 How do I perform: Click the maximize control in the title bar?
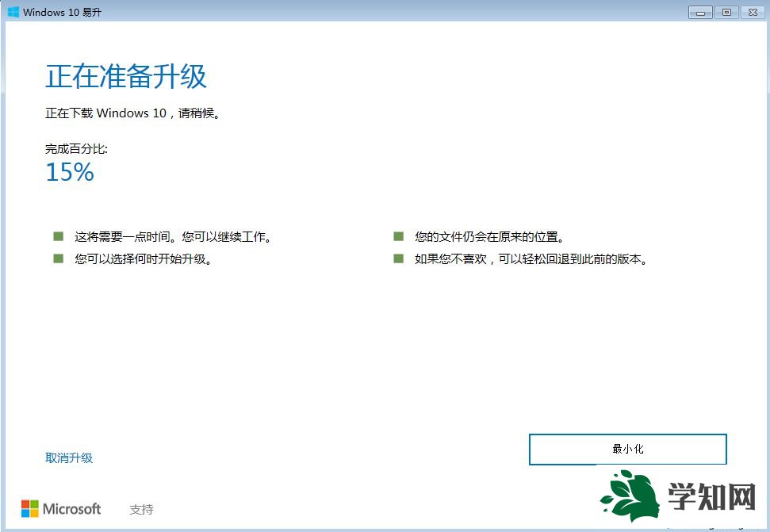point(726,12)
